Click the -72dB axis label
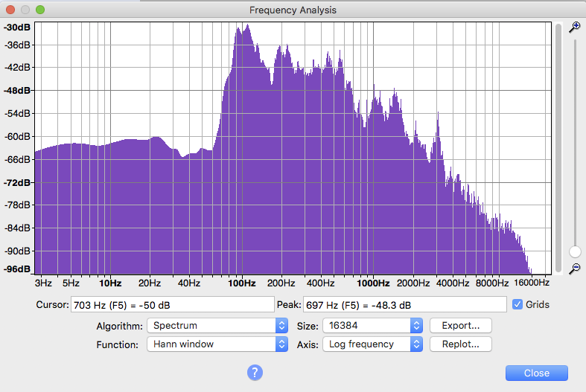Image resolution: width=586 pixels, height=392 pixels. click(x=17, y=182)
